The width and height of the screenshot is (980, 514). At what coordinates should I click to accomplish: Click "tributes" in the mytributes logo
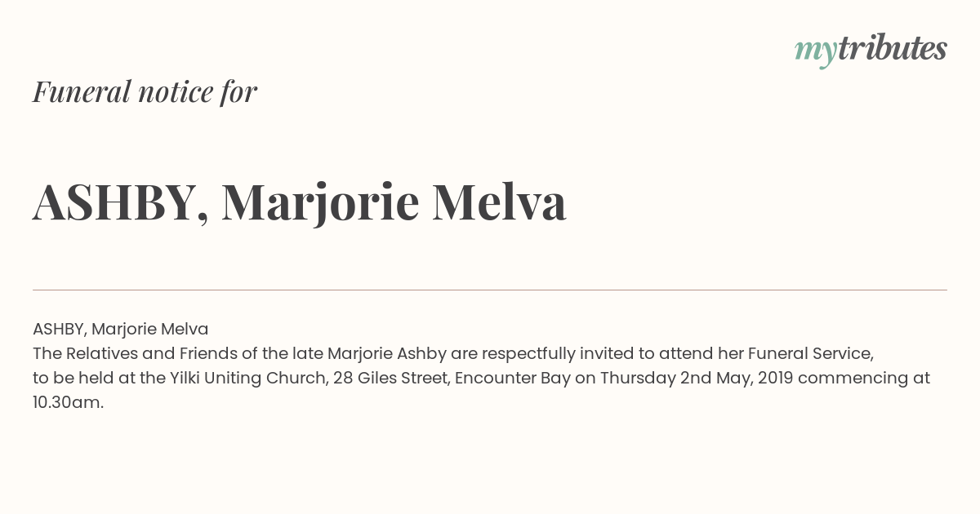tap(892, 48)
